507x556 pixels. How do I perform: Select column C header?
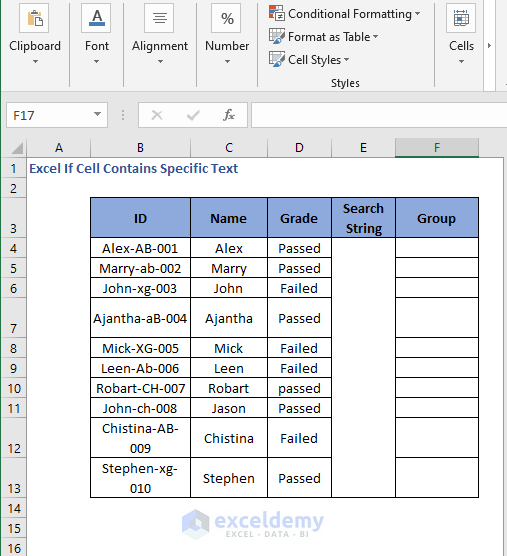(229, 148)
